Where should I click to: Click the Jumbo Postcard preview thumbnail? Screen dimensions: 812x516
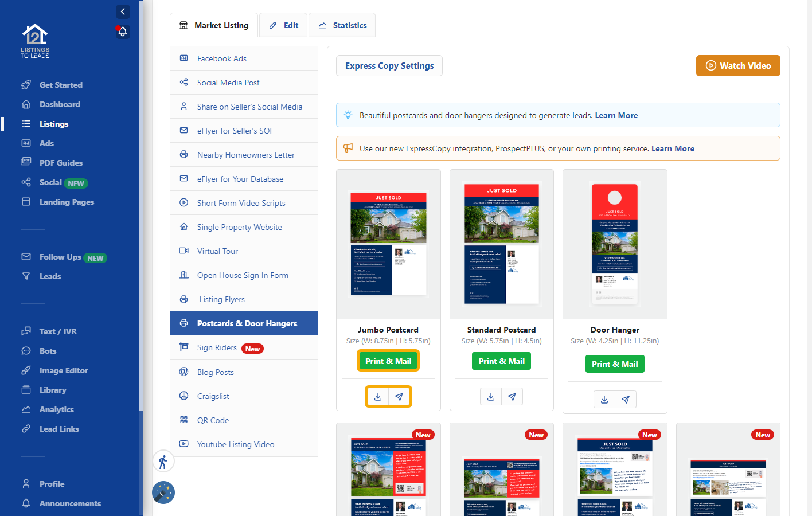(388, 244)
